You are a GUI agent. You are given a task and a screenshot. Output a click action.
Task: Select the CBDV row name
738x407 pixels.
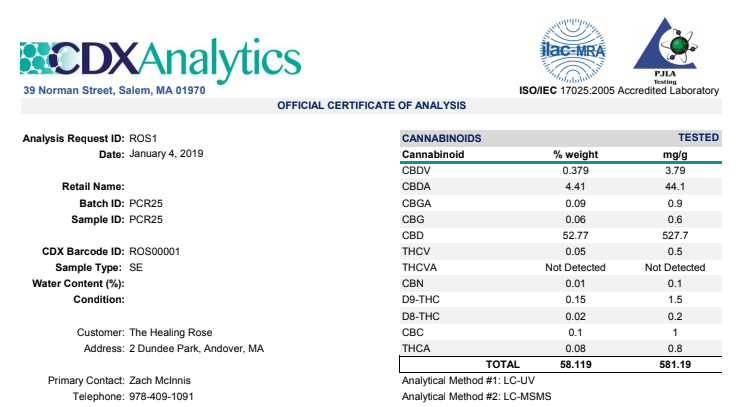click(x=416, y=170)
